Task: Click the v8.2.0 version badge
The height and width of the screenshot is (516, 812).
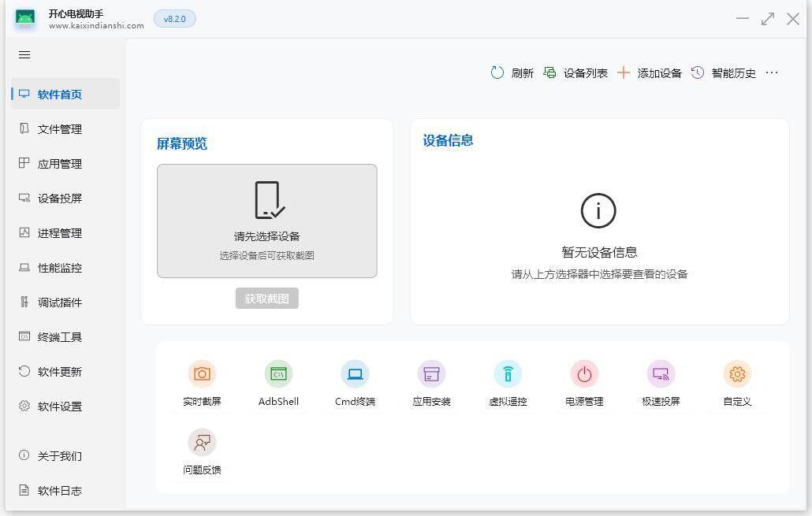Action: (x=174, y=19)
